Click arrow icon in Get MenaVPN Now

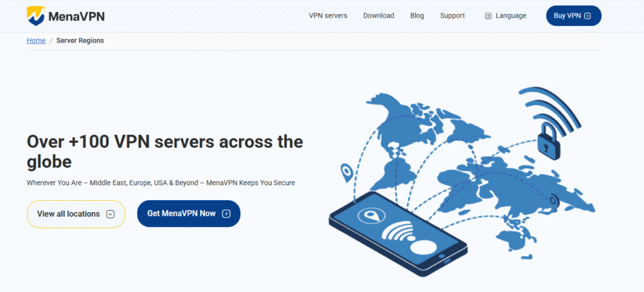click(x=226, y=213)
